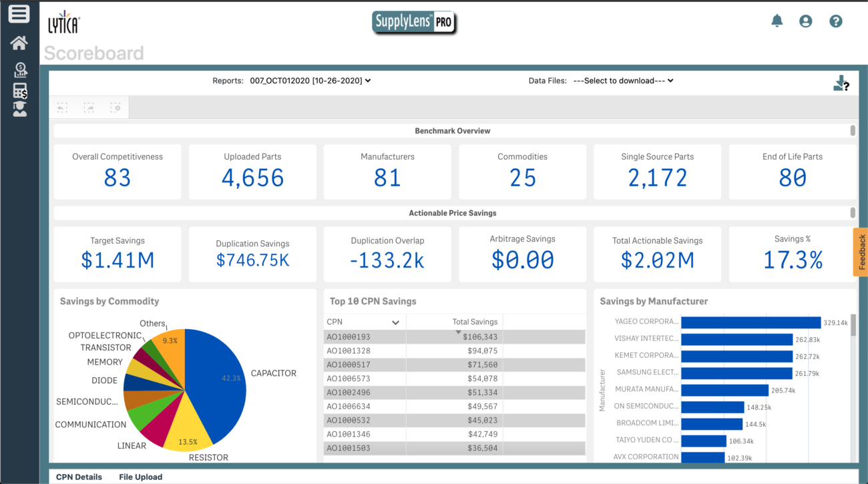Screen dimensions: 868x484
Task: Open the user profile icon
Action: click(806, 21)
